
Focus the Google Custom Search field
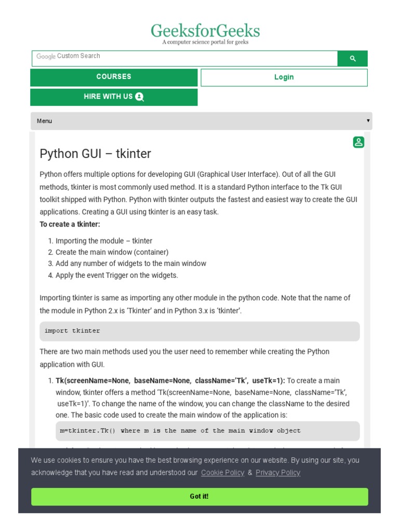(x=184, y=58)
